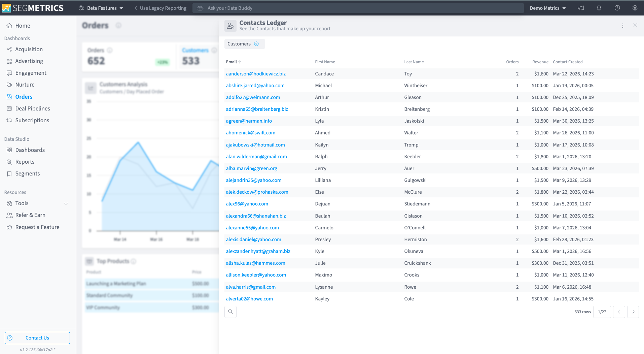Click the Customers filter circle icon
The image size is (644, 354).
pos(256,44)
